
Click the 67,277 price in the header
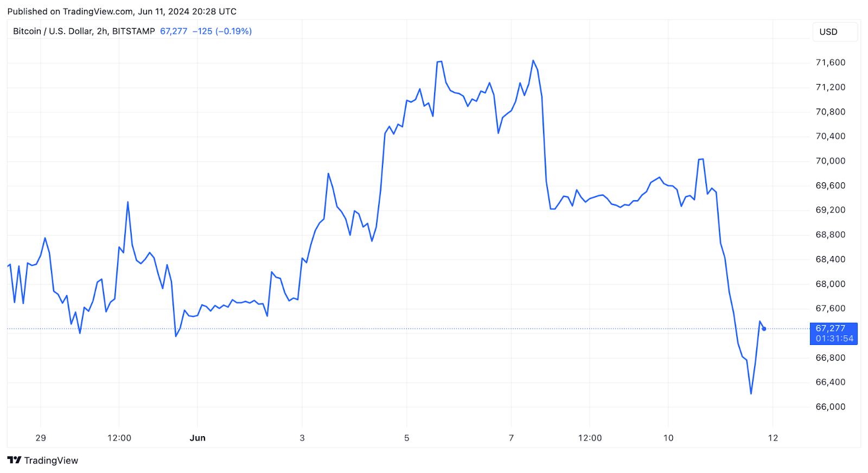pos(174,31)
